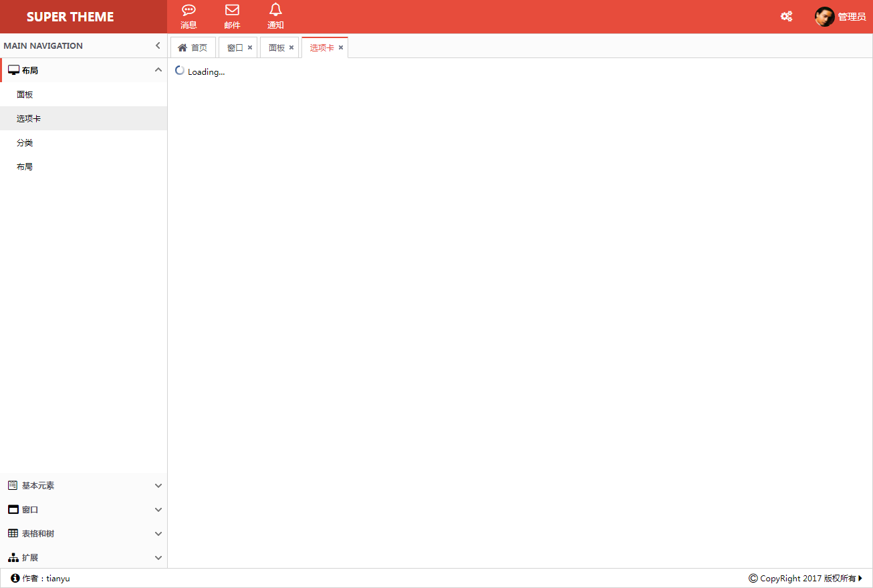Open the 邮件 mail envelope icon
Image resolution: width=873 pixels, height=588 pixels.
tap(232, 10)
